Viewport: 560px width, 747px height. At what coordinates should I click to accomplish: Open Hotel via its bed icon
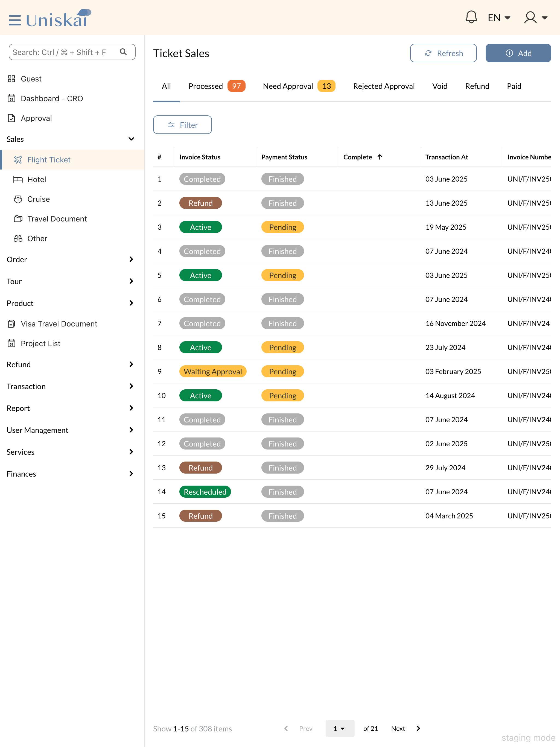point(18,179)
